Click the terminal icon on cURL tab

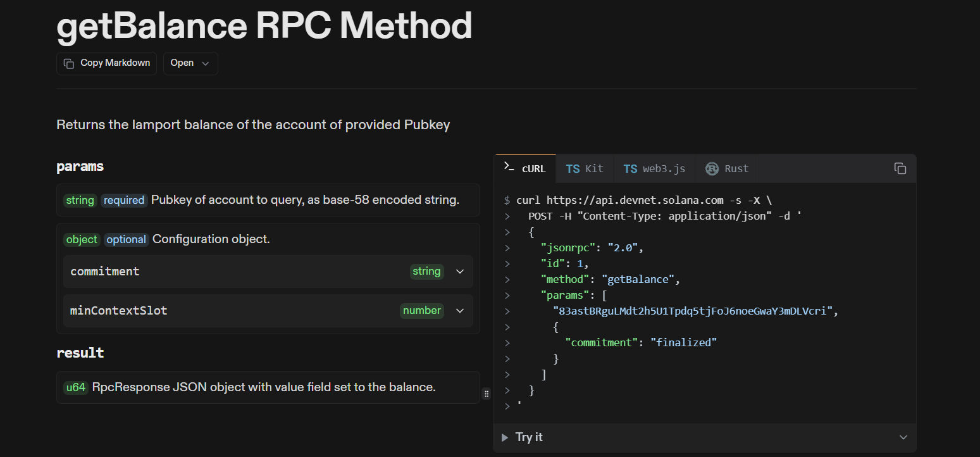pyautogui.click(x=509, y=168)
